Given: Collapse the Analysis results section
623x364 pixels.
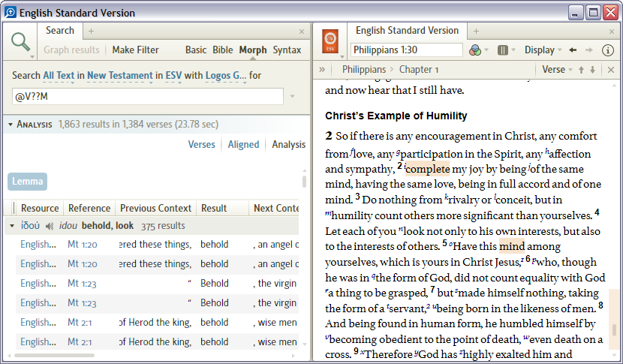Looking at the screenshot, I should pyautogui.click(x=11, y=125).
